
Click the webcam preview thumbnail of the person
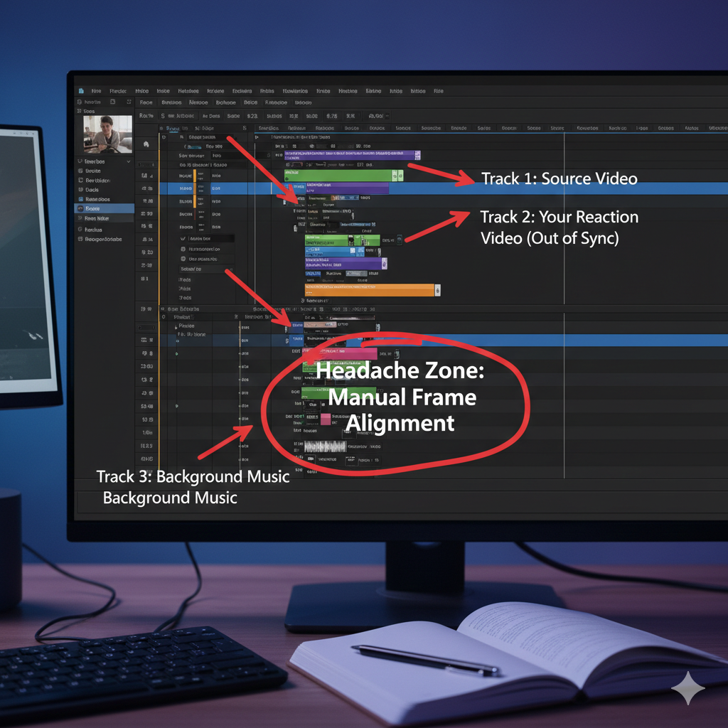click(x=108, y=134)
